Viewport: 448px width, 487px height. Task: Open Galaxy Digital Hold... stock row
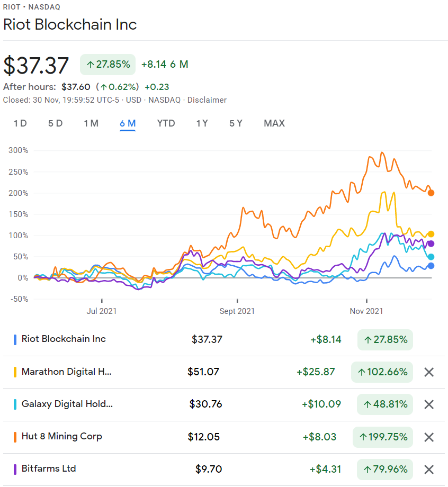[x=223, y=404]
